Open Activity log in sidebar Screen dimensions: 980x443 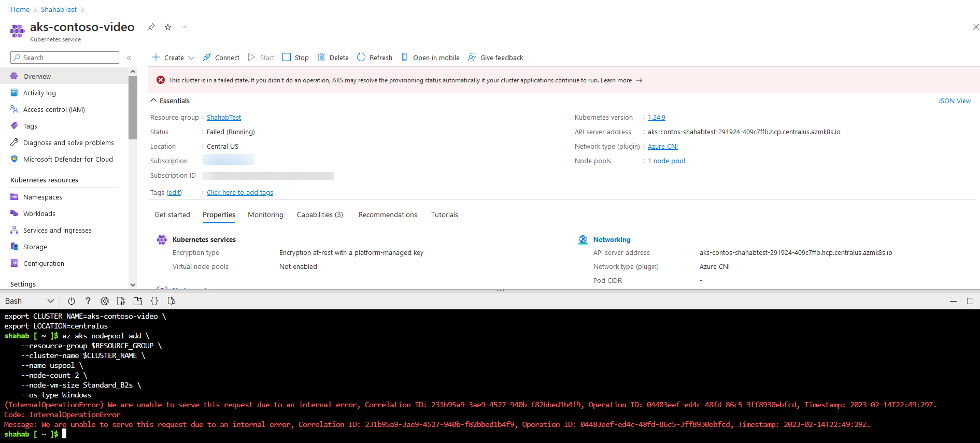(x=64, y=93)
